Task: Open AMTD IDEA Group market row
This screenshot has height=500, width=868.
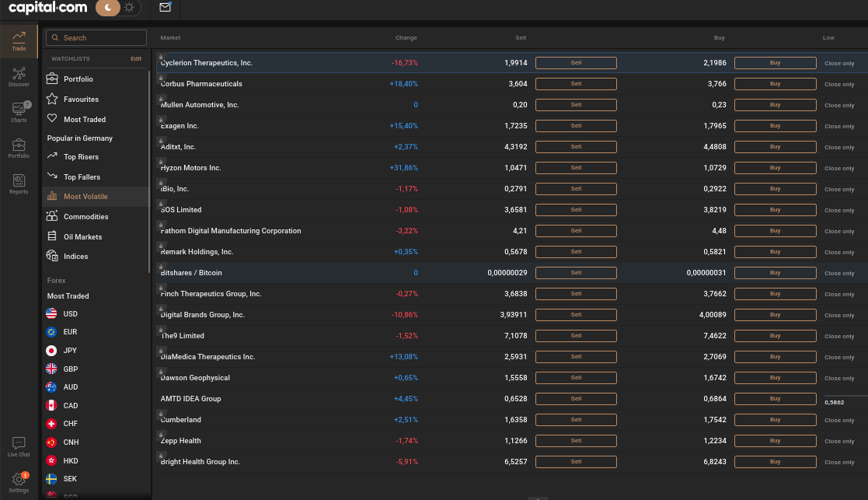Action: pyautogui.click(x=511, y=399)
